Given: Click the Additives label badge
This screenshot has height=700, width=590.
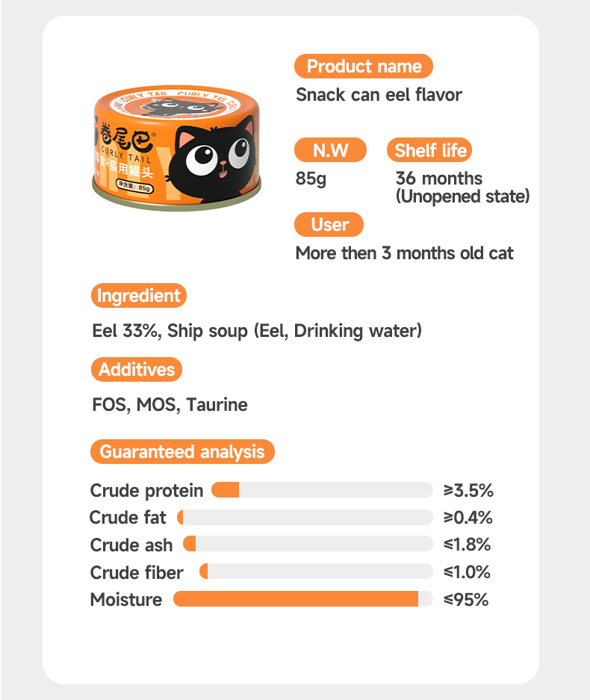Looking at the screenshot, I should pyautogui.click(x=137, y=370).
